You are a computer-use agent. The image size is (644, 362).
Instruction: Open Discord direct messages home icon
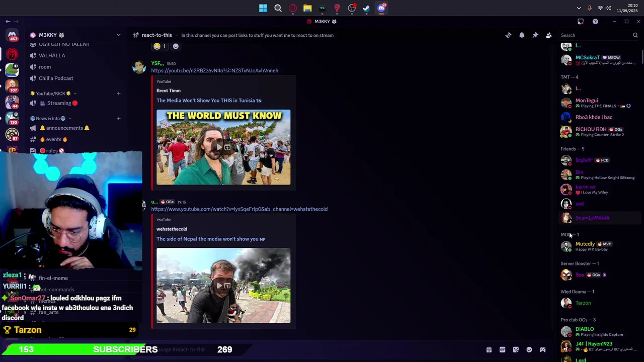12,36
